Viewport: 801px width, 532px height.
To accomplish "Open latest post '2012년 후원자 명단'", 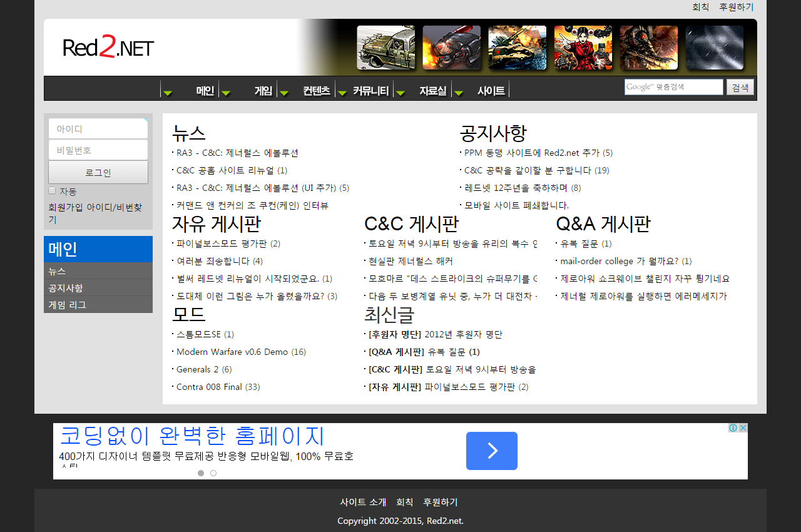I will [x=463, y=334].
